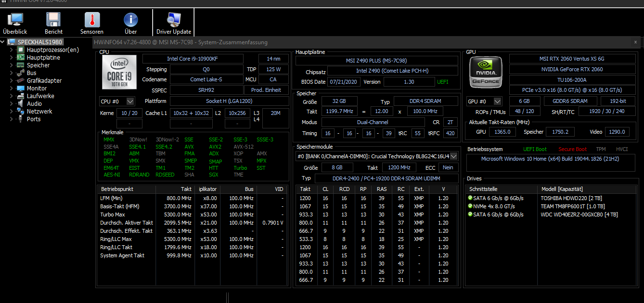Viewport: 644px width, 303px height.
Task: Click the Modell [Kapazität] column header
Action: (x=588, y=189)
